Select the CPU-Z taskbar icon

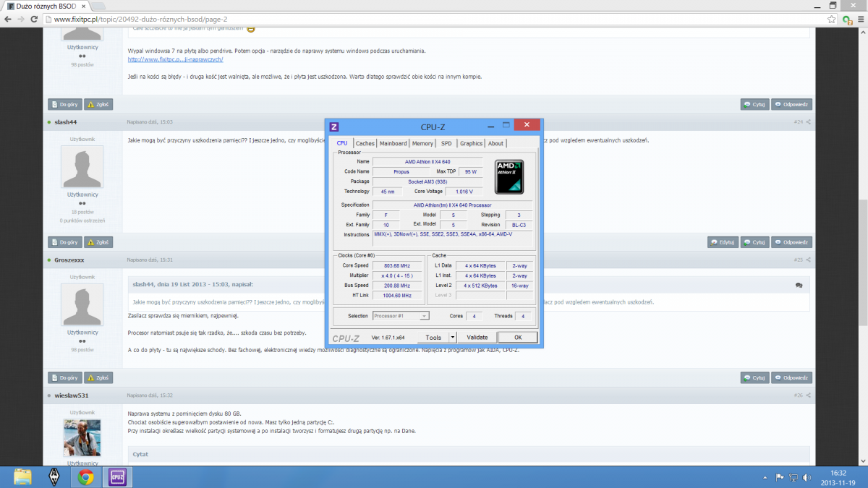[116, 476]
